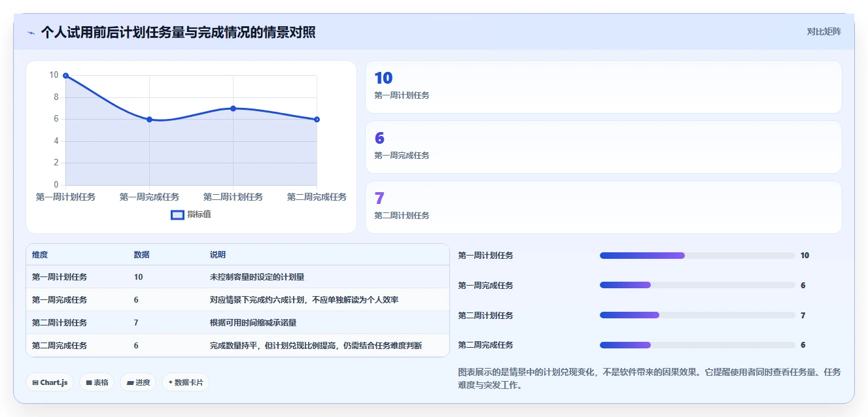Click the value 10 beside the first progress bar

pyautogui.click(x=805, y=256)
